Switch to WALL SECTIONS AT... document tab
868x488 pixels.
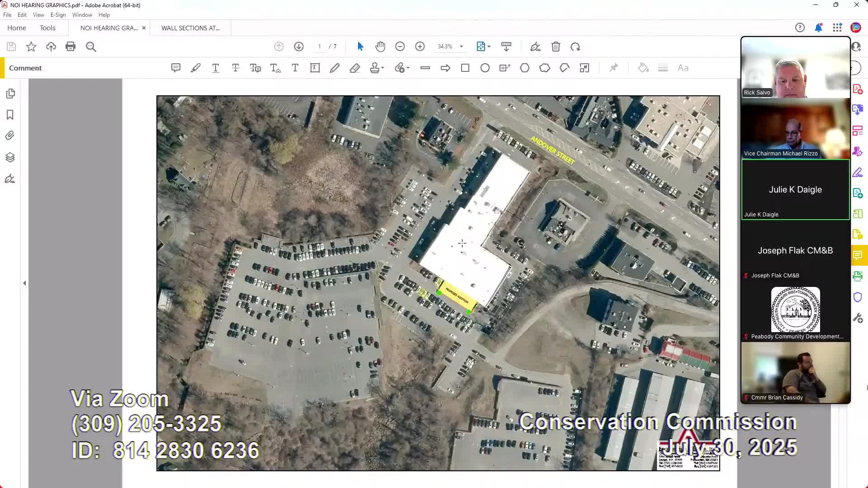click(190, 28)
